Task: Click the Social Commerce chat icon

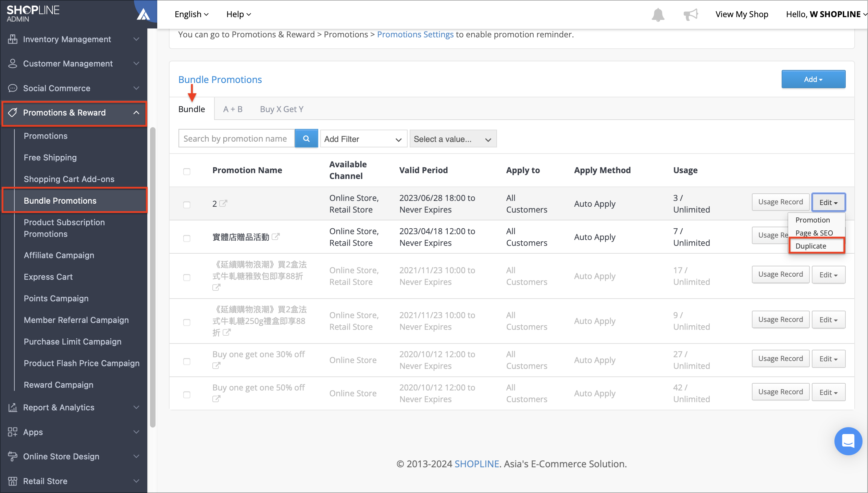Action: (x=13, y=88)
